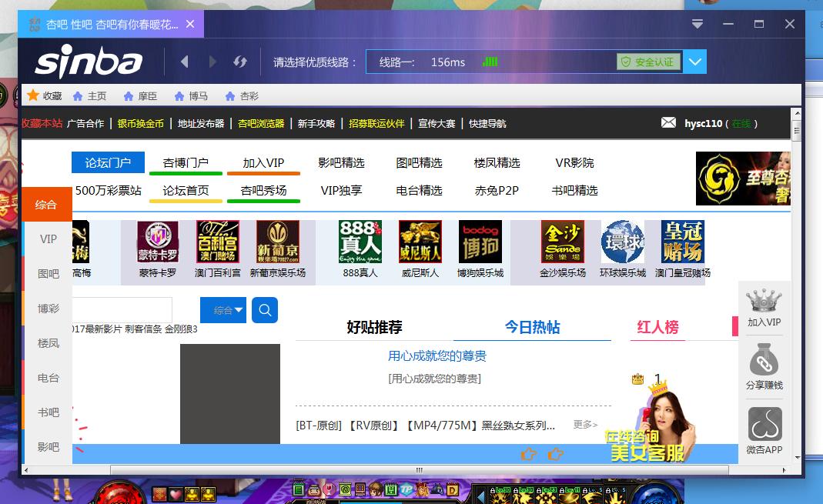Open the 分享赚钱 chain link icon

click(x=764, y=361)
